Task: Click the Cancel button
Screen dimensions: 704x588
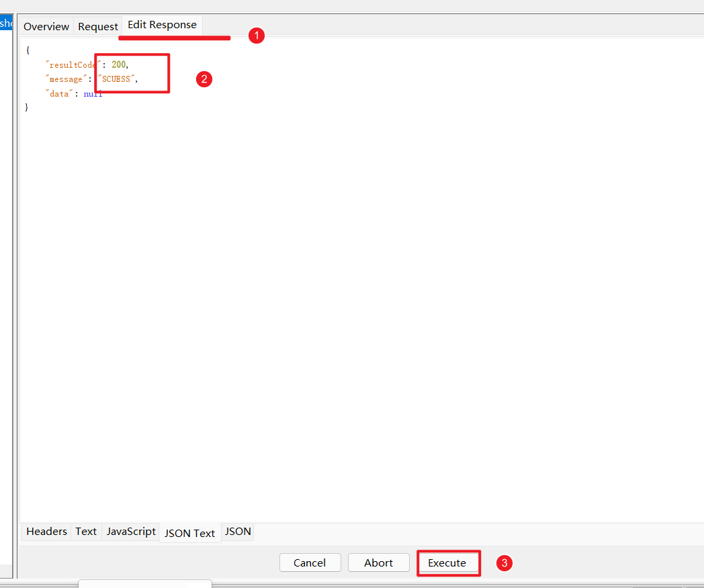Action: tap(310, 563)
